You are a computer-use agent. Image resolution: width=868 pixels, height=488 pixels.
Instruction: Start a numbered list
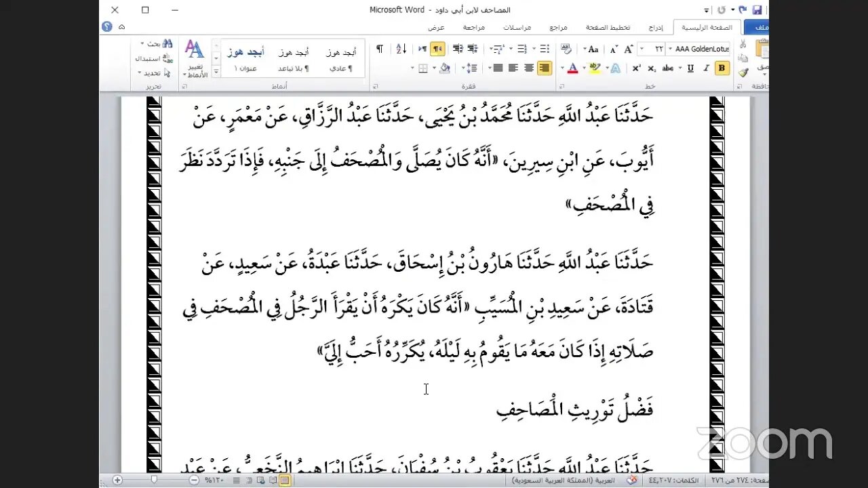[522, 49]
